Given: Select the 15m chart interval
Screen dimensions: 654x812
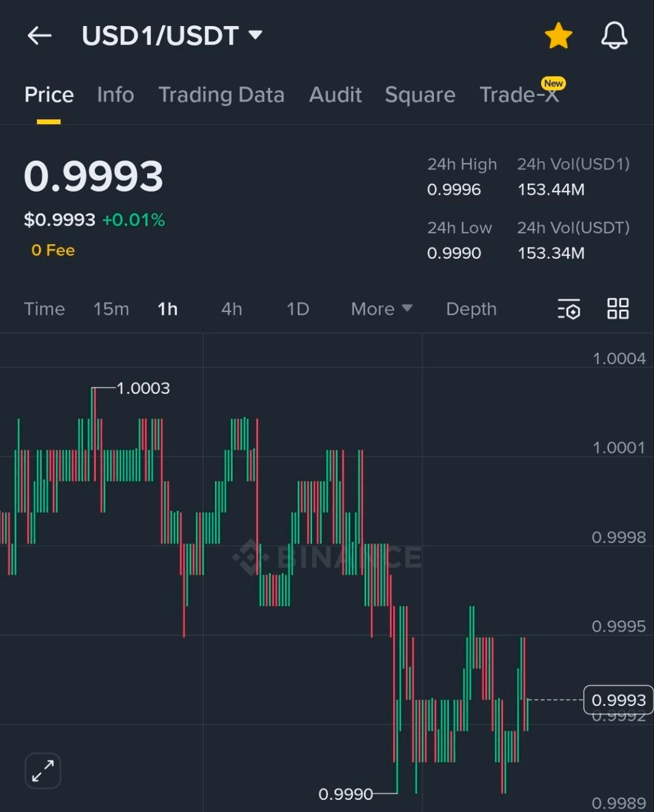Looking at the screenshot, I should [x=111, y=309].
